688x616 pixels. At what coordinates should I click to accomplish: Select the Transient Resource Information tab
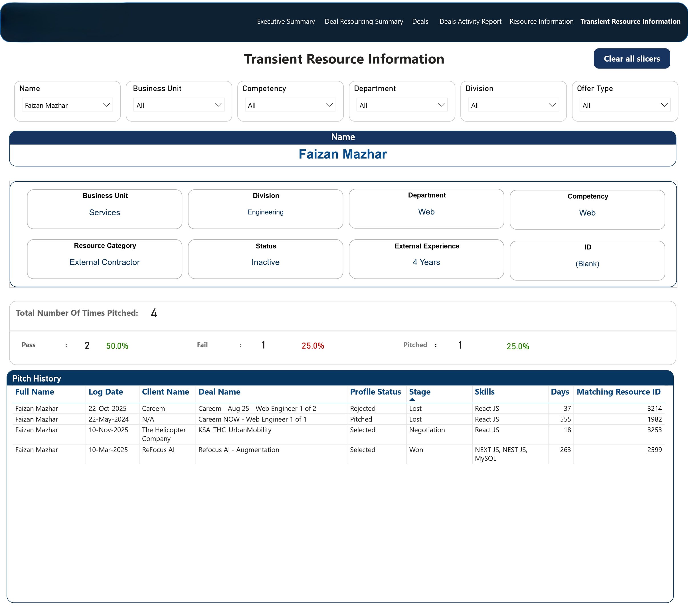pyautogui.click(x=630, y=21)
